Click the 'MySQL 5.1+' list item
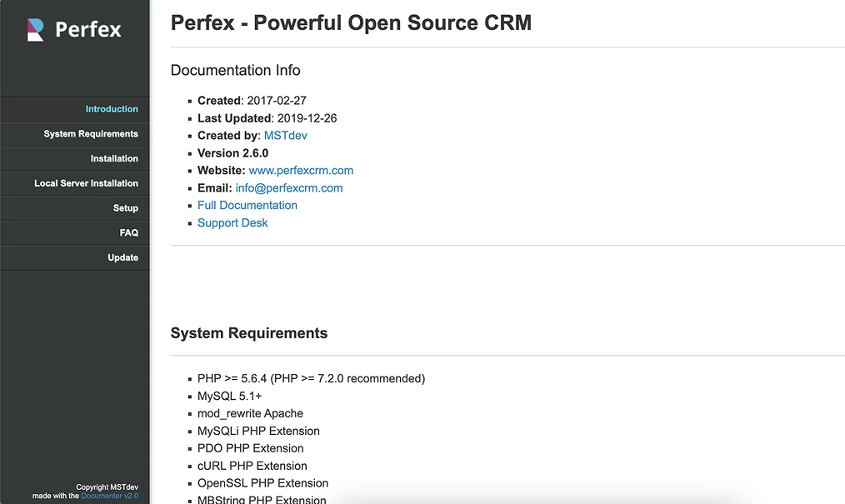 [x=229, y=397]
